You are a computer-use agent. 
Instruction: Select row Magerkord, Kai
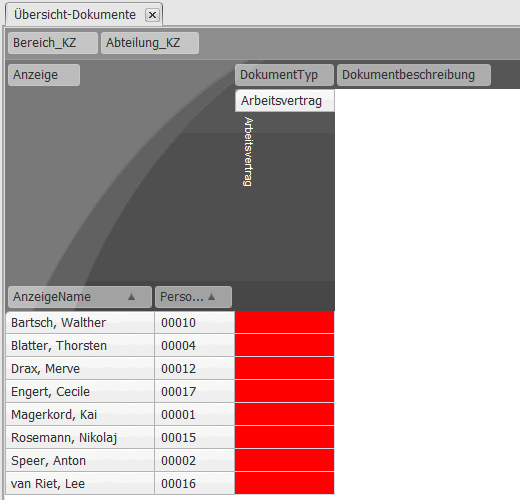click(x=80, y=415)
